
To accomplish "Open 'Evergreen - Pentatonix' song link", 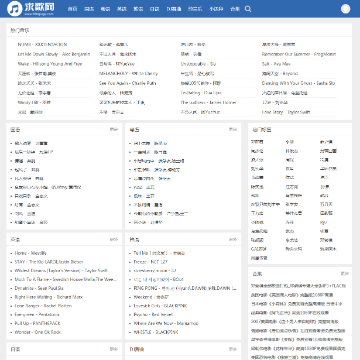I will (x=37, y=314).
